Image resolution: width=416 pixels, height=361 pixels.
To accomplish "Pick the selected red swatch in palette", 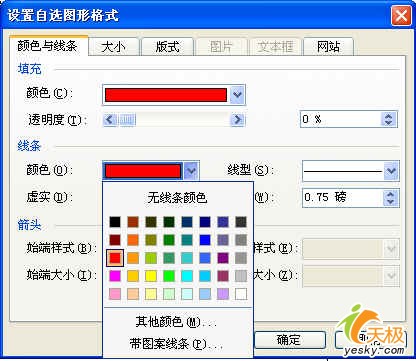I will pyautogui.click(x=115, y=258).
